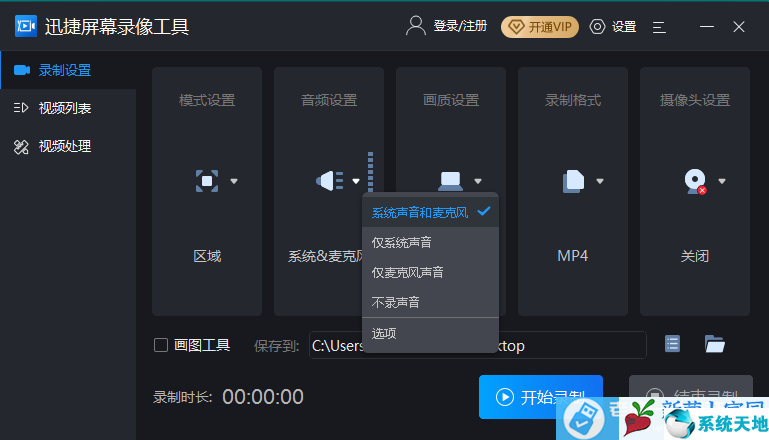Click the 00:00:00 recording duration
This screenshot has width=769, height=440.
click(x=263, y=397)
